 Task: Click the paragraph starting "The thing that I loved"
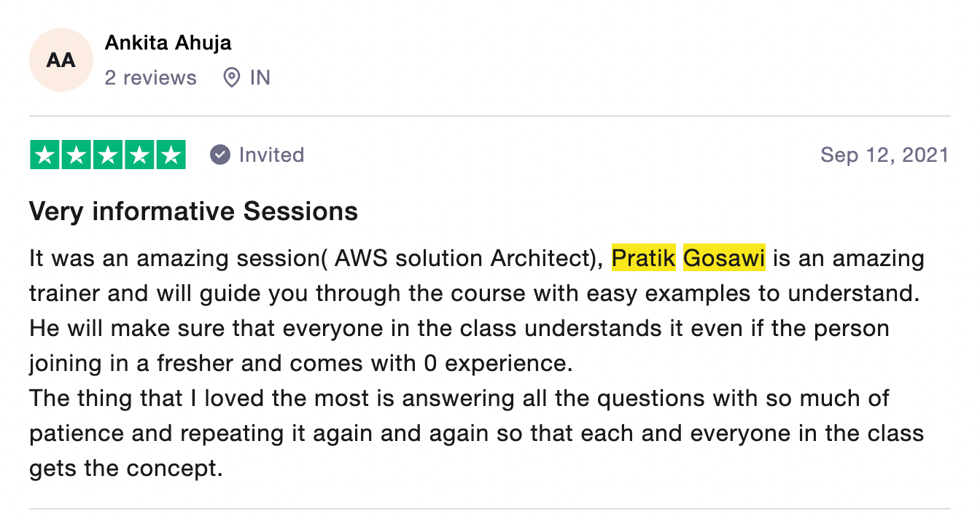[459, 399]
